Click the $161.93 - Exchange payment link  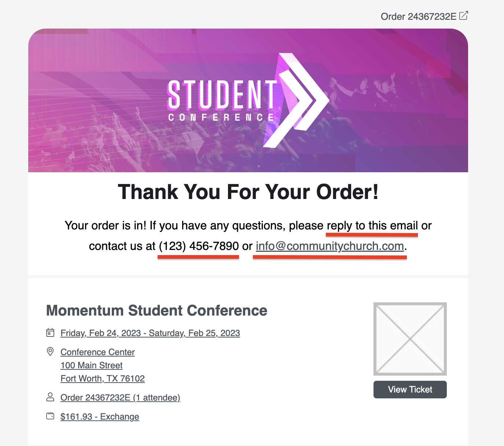tap(100, 417)
